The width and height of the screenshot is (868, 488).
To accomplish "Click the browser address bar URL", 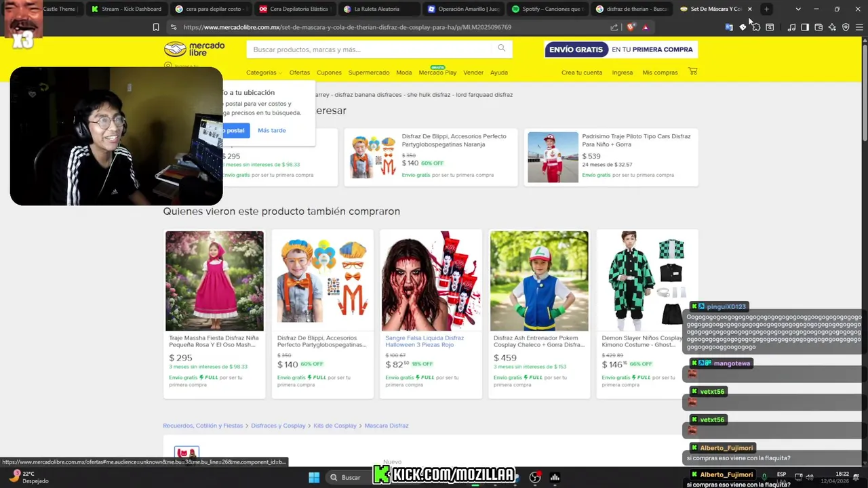I will coord(347,27).
